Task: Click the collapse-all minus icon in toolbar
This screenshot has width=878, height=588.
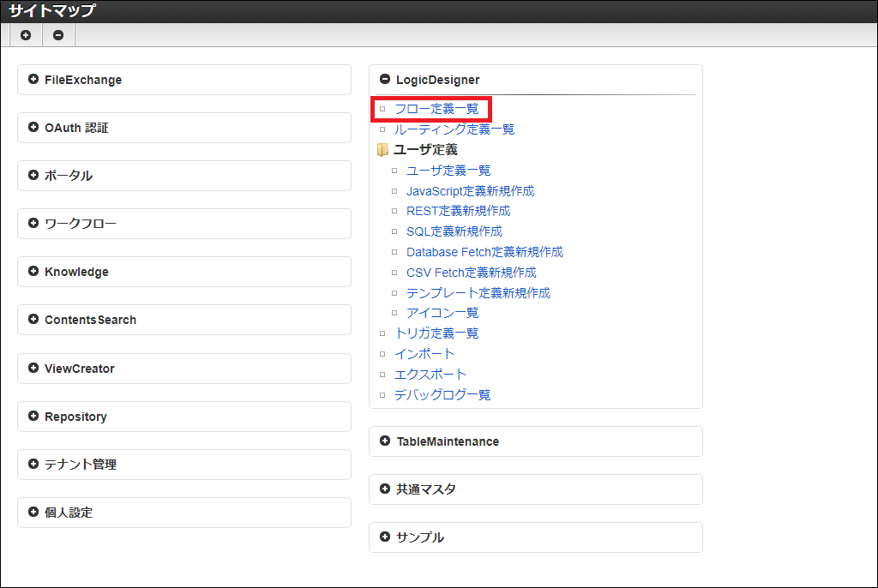Action: click(58, 35)
